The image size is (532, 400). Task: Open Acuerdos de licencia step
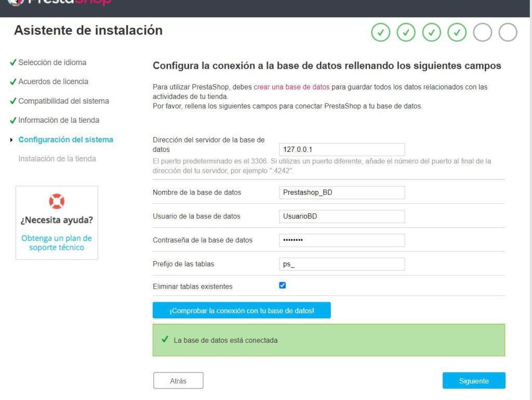[54, 82]
